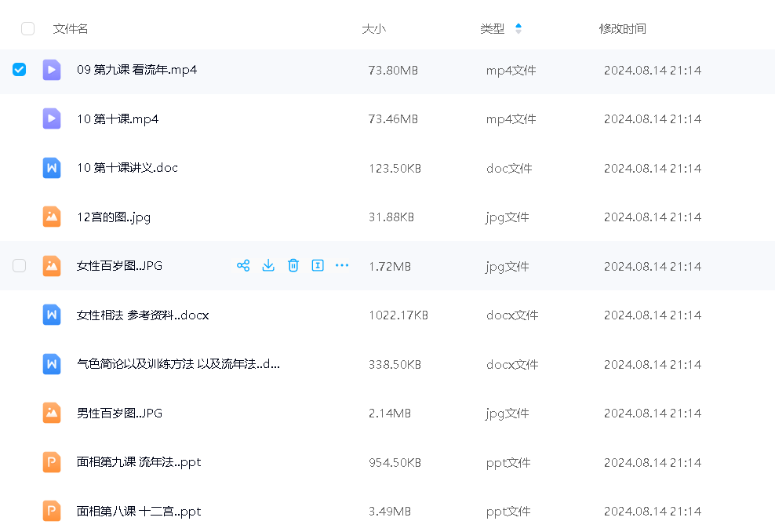Toggle the select-all checkbox in header

[x=28, y=29]
